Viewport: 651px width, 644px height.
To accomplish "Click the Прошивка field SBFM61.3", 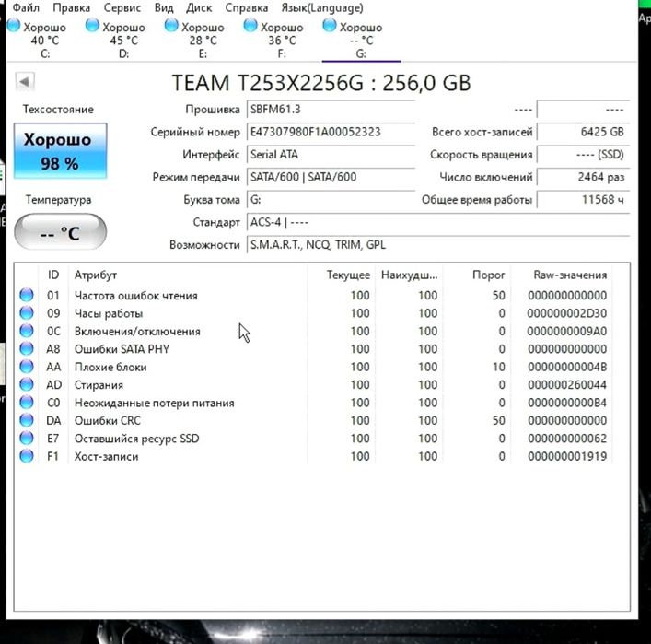I will point(331,110).
